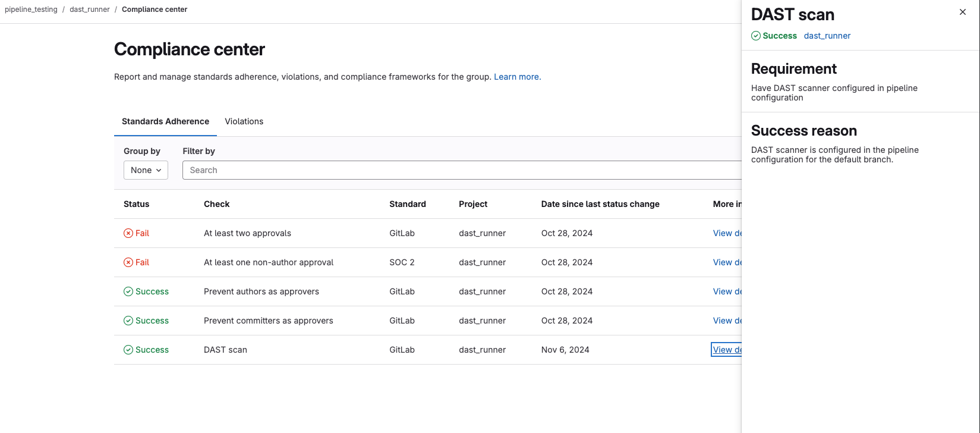Select the Standards Adherence tab

165,121
